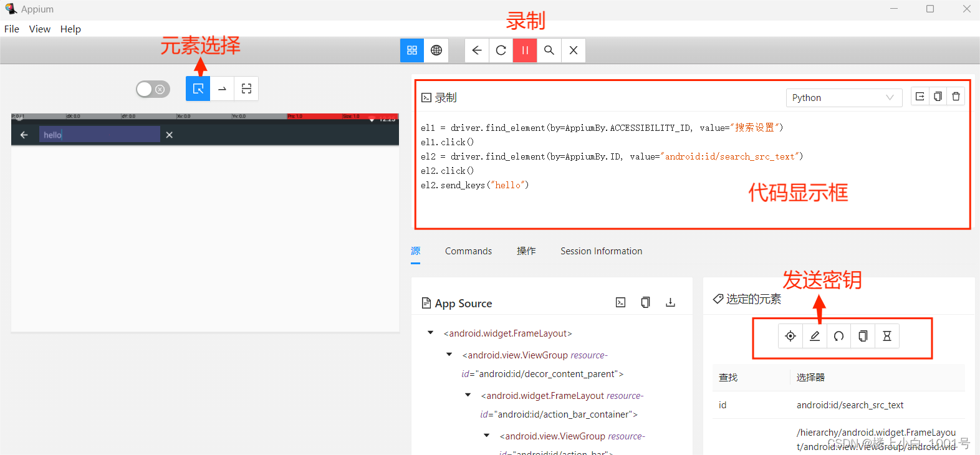Toggle the element highlighter switch

point(153,89)
